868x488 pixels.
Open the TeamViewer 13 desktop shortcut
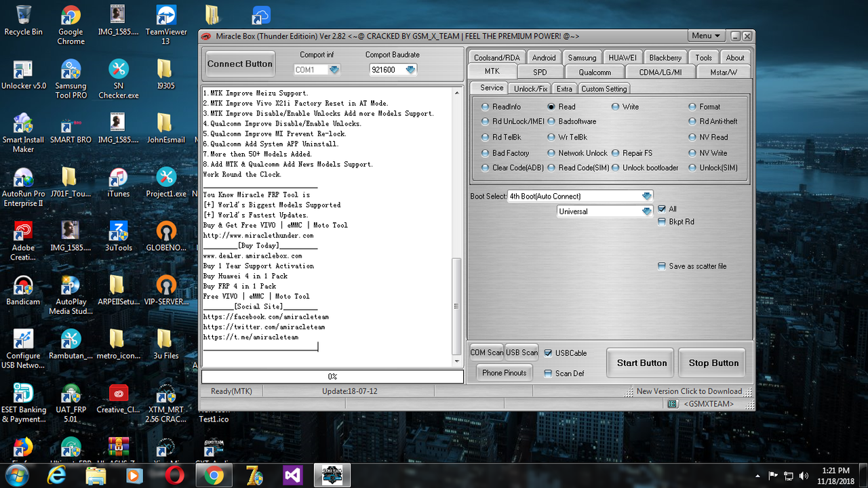click(x=165, y=25)
